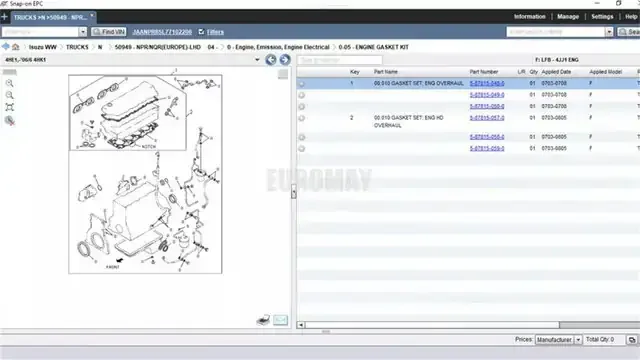Open the Information menu

529,17
